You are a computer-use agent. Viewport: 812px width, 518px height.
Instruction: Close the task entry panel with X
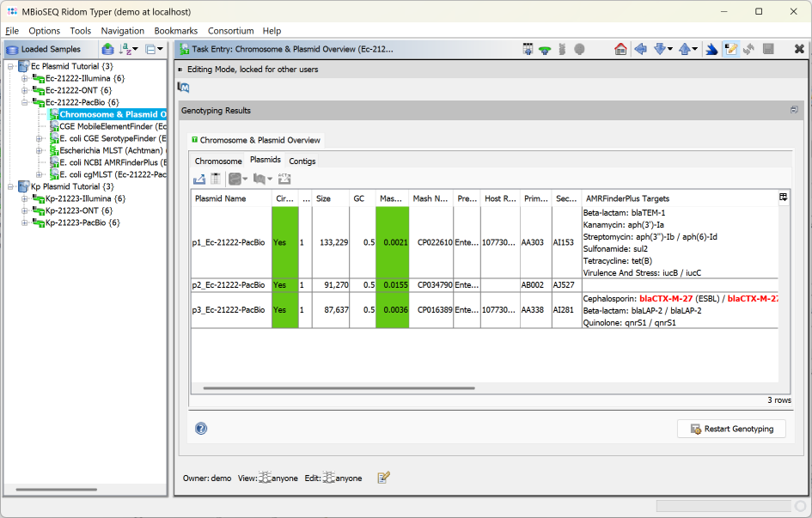click(x=799, y=49)
